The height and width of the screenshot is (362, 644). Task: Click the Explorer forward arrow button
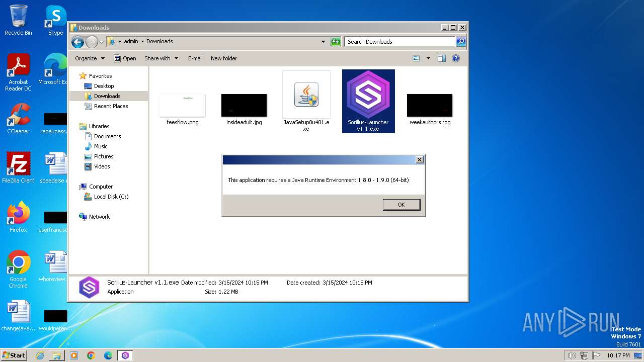pyautogui.click(x=92, y=42)
